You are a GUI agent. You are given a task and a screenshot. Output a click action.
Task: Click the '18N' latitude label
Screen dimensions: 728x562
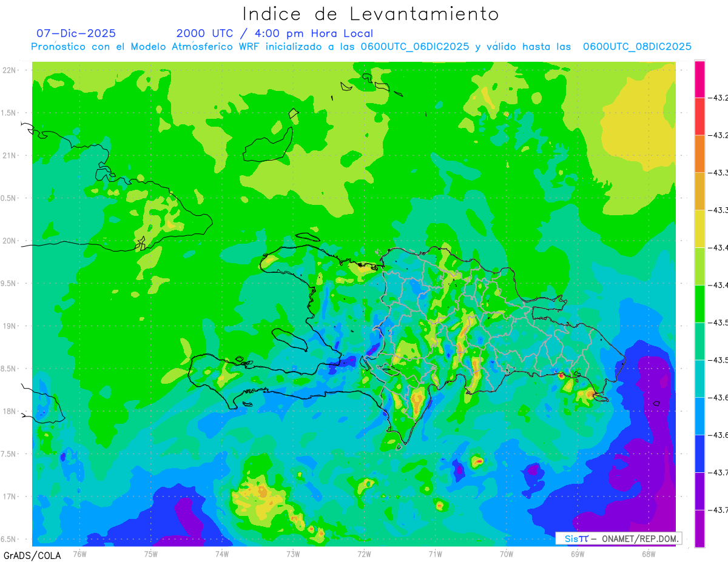10,411
